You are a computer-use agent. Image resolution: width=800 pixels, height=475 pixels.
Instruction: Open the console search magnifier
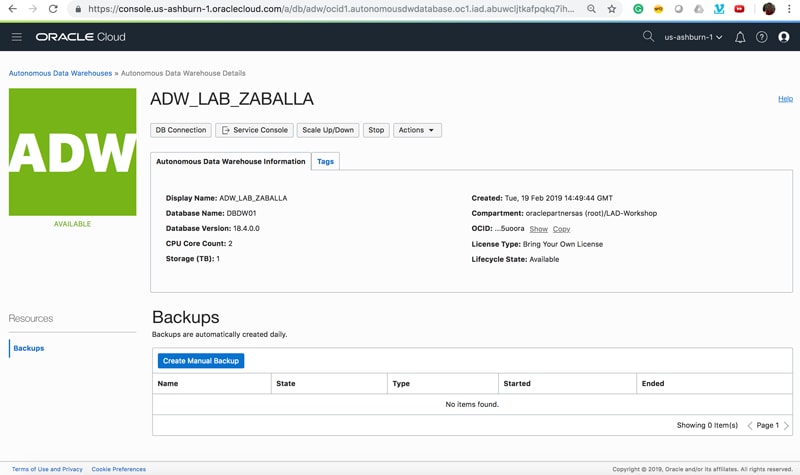pyautogui.click(x=648, y=36)
